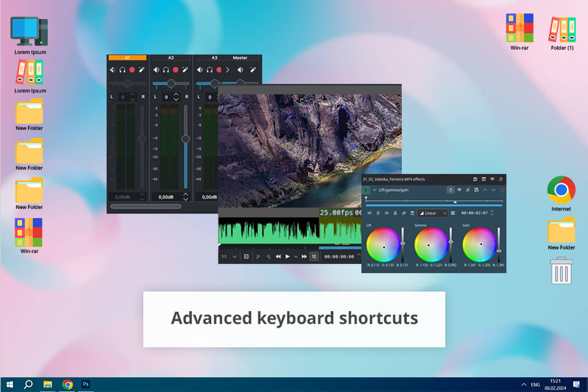Click monitor timecode 00:00:00:00 field
Screen dimensions: 588x392
coord(339,257)
